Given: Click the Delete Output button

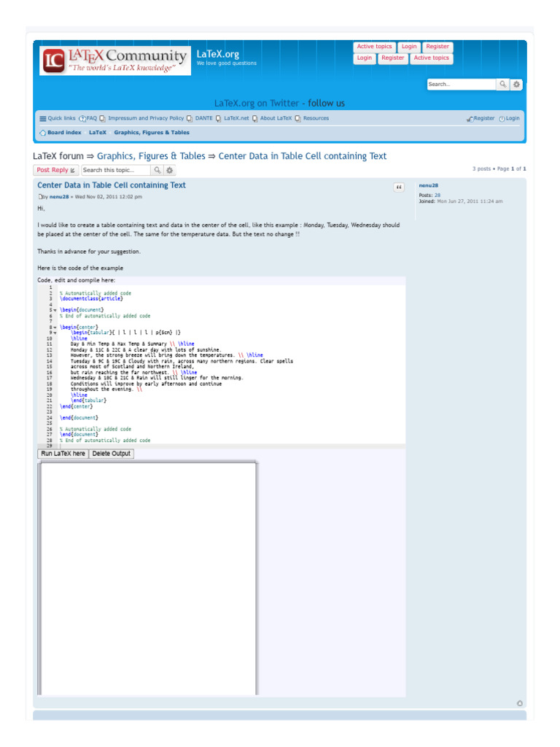Looking at the screenshot, I should pos(111,454).
